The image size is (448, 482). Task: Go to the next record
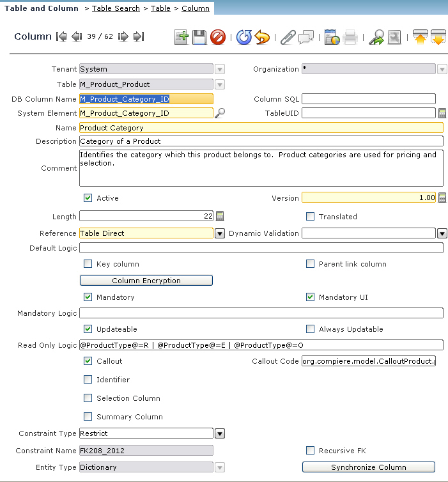pos(123,37)
